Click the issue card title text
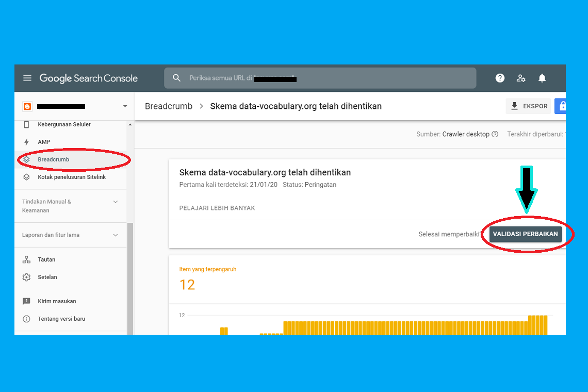Viewport: 588px width, 392px height. [265, 173]
